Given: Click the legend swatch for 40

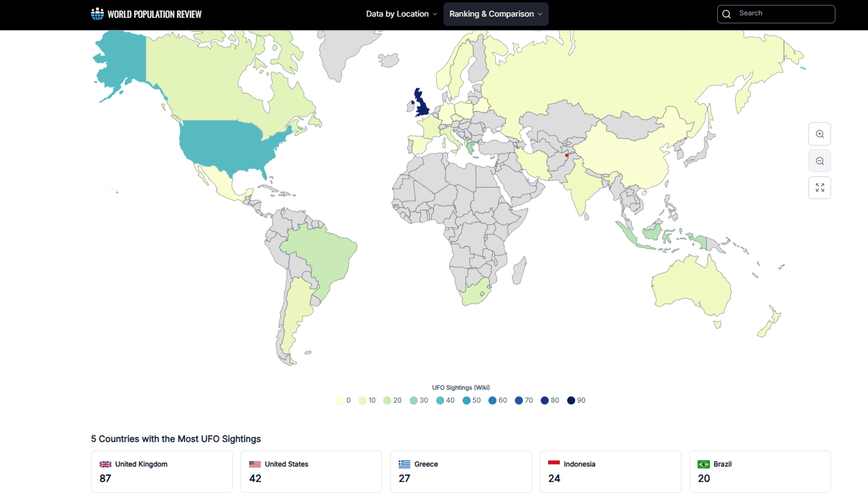Looking at the screenshot, I should point(440,401).
